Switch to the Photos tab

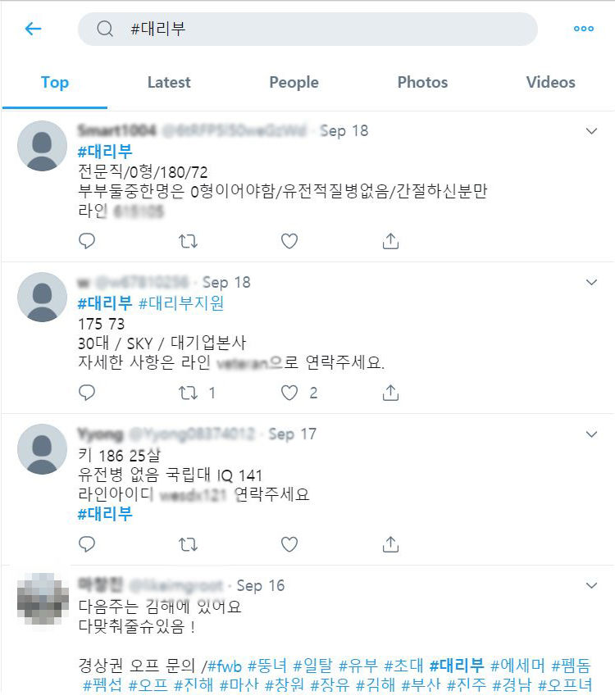422,83
